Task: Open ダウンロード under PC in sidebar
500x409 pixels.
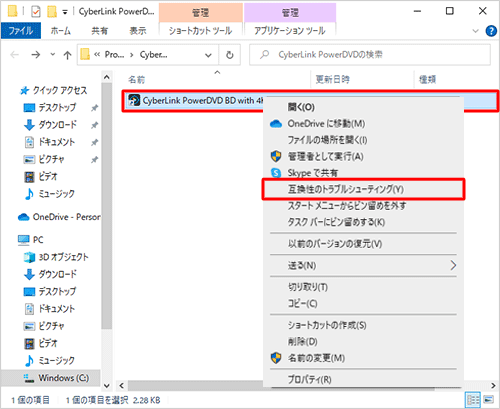Action: tap(50, 274)
